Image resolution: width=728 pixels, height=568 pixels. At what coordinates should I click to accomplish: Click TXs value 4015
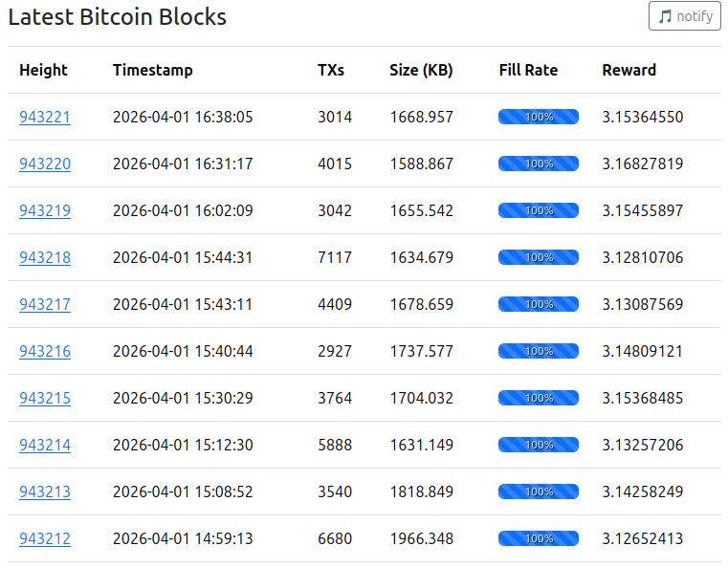pos(335,164)
